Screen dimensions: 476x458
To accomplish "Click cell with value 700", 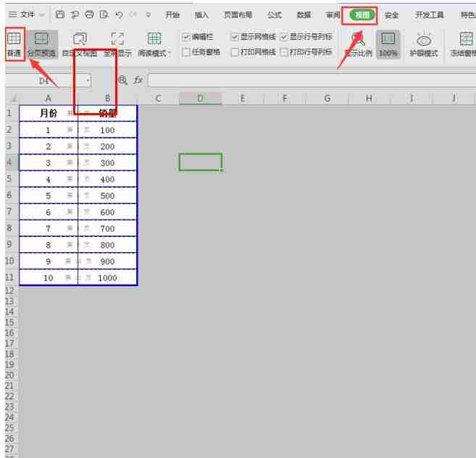I will click(x=107, y=228).
